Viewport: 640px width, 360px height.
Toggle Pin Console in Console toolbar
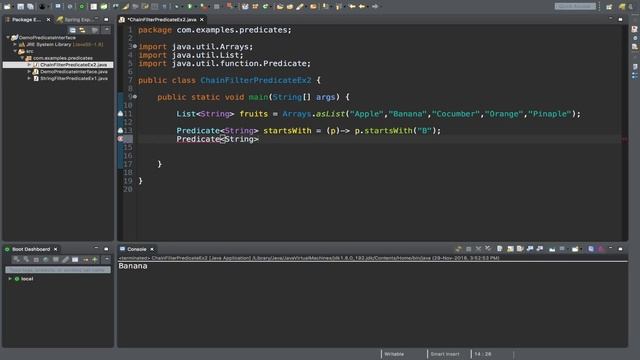tap(551, 249)
